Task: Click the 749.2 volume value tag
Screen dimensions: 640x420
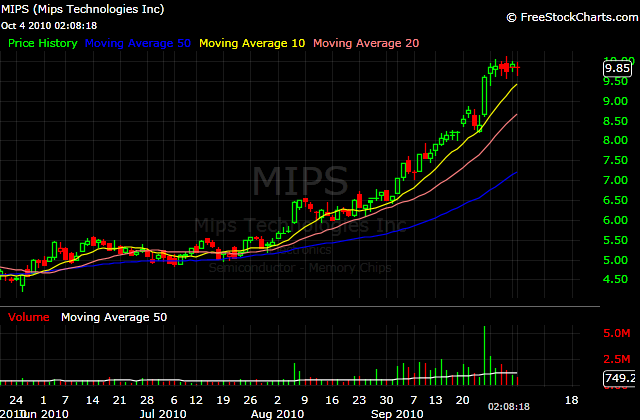Action: 620,378
